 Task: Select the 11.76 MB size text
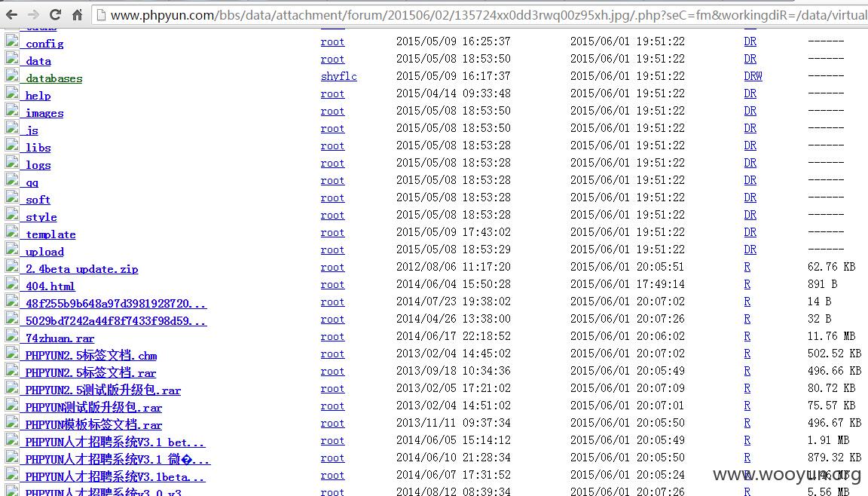[832, 336]
